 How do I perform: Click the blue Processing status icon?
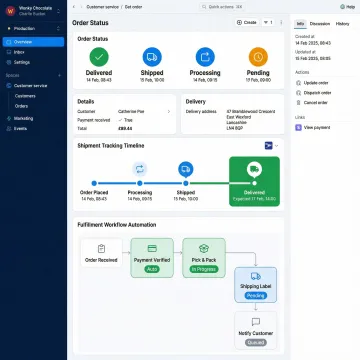205,57
